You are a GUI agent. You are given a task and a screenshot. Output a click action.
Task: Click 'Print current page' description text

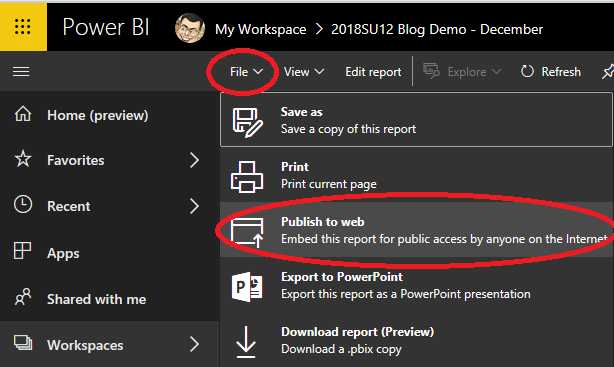coord(329,184)
